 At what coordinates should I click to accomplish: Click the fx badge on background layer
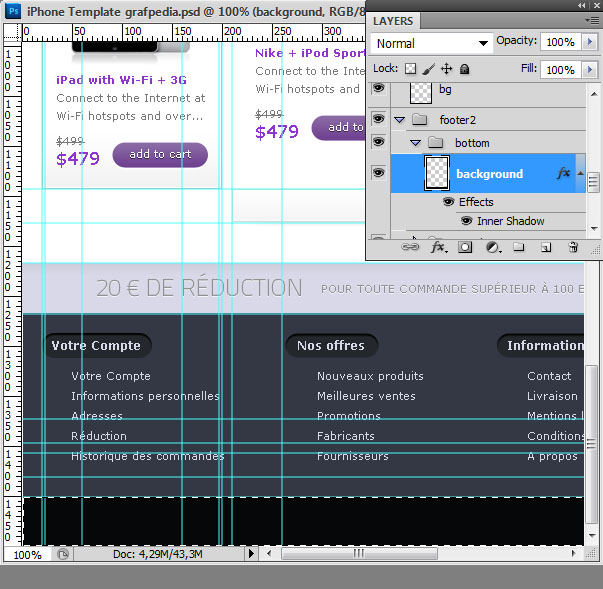click(x=563, y=173)
